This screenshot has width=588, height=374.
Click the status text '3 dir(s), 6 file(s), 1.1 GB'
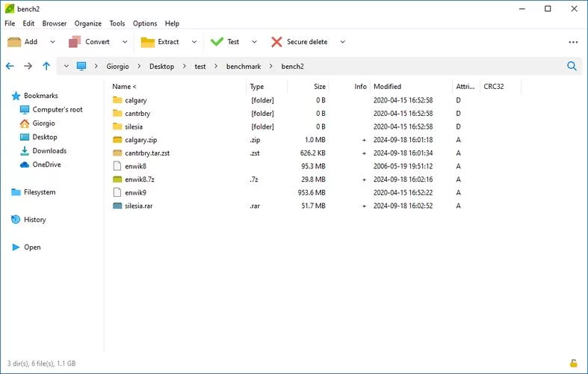click(41, 364)
